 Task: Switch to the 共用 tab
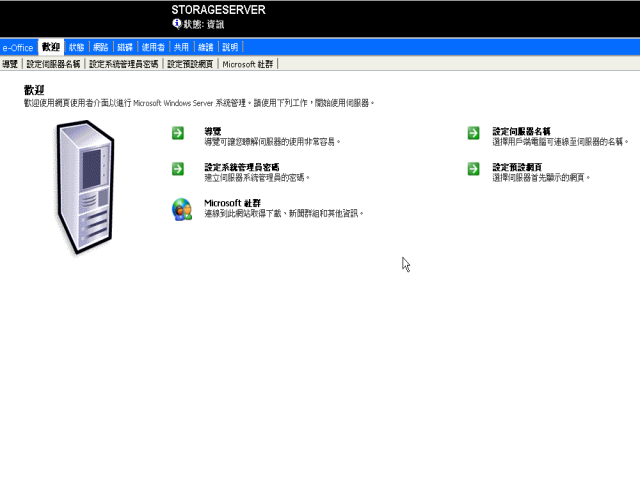(x=181, y=47)
